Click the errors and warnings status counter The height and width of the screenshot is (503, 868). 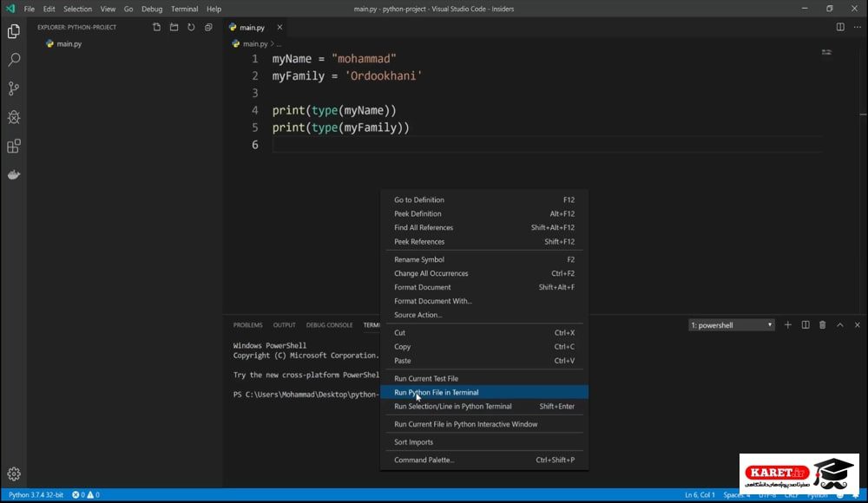[x=86, y=494]
